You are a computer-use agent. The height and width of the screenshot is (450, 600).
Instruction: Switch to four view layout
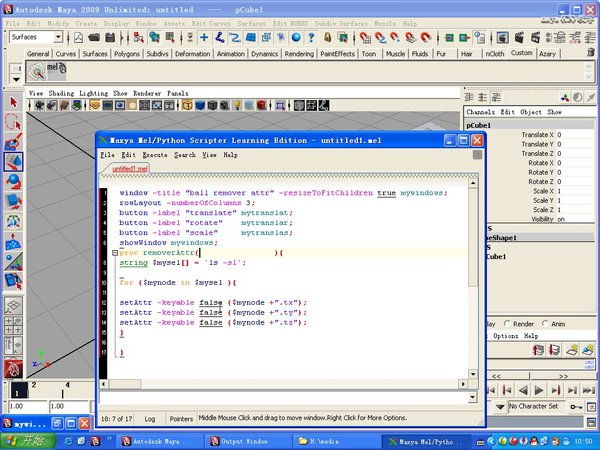point(13,326)
